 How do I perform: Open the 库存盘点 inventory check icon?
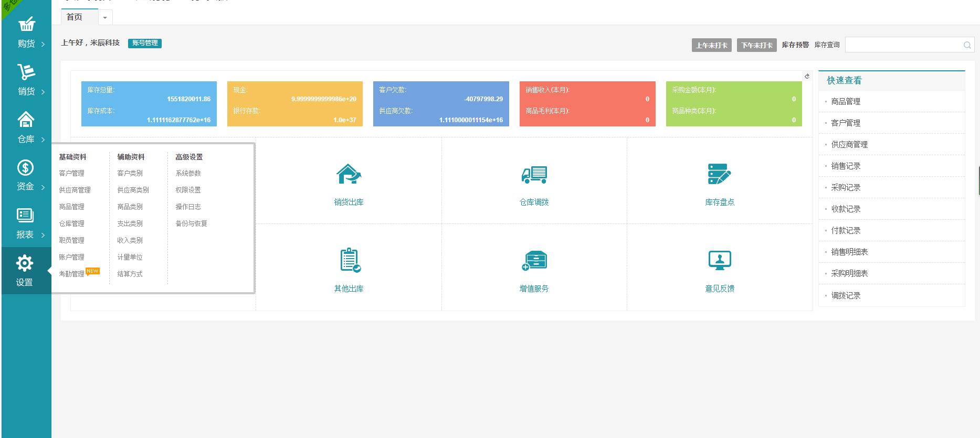719,174
